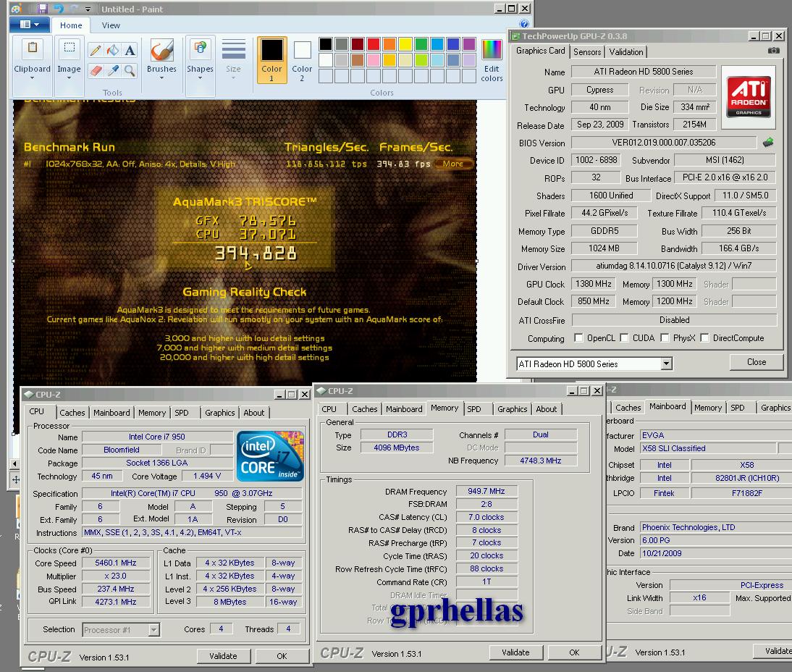The width and height of the screenshot is (792, 672).
Task: Switch to the Home tab in Paint
Action: (71, 25)
